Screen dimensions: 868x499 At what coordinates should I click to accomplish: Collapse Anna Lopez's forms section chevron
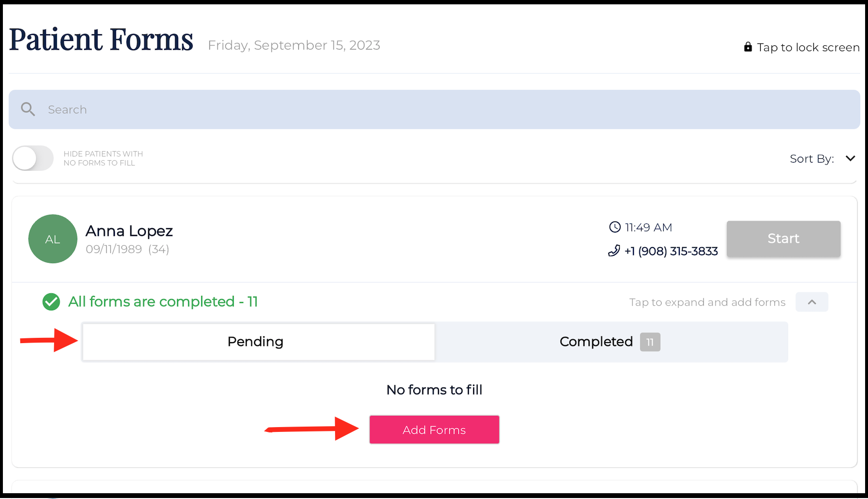[x=812, y=302]
